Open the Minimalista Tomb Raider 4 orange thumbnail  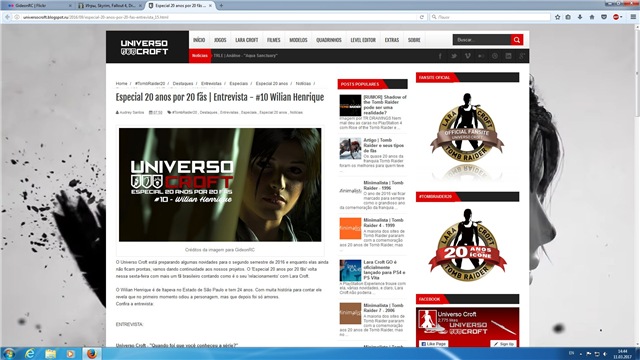click(350, 228)
